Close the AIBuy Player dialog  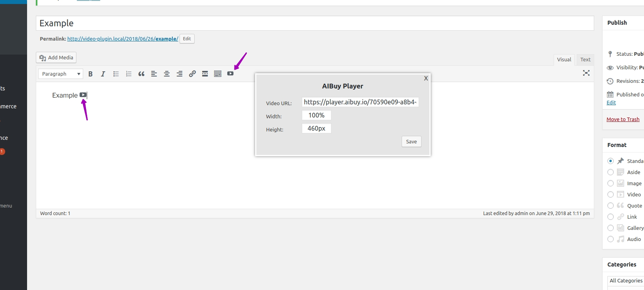click(x=426, y=78)
